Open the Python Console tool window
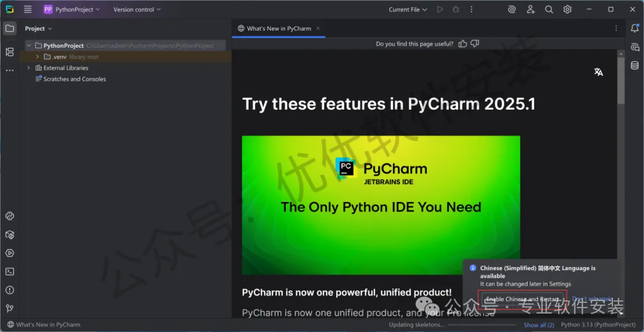 (x=10, y=216)
